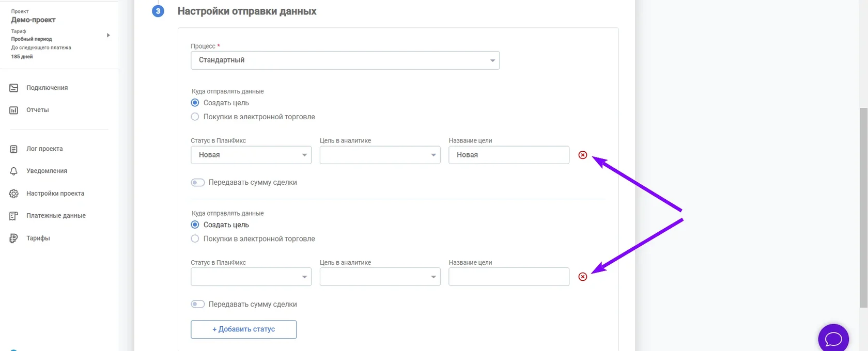The image size is (868, 351).
Task: Open Уведомления from the sidebar
Action: (47, 171)
